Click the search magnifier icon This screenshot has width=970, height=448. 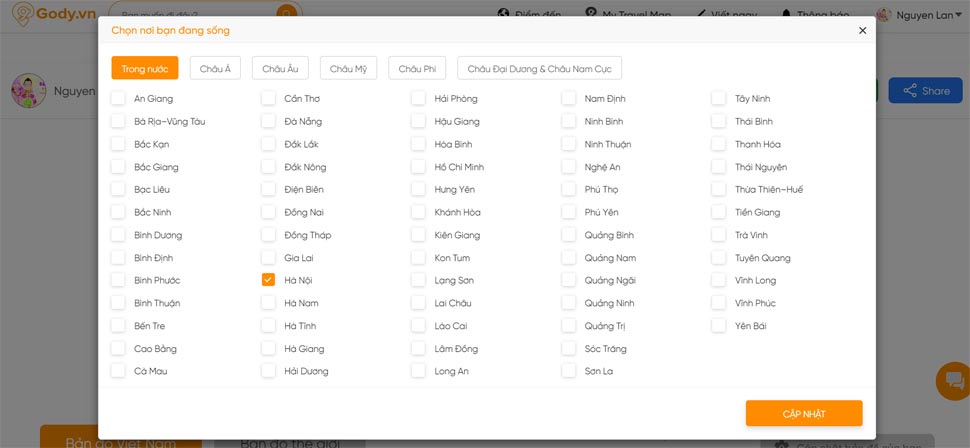pyautogui.click(x=287, y=14)
